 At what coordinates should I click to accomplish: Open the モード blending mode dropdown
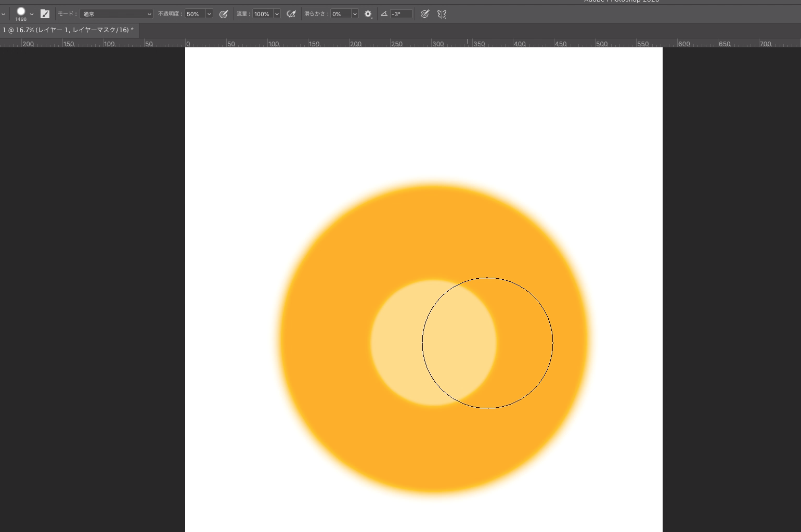pyautogui.click(x=117, y=14)
